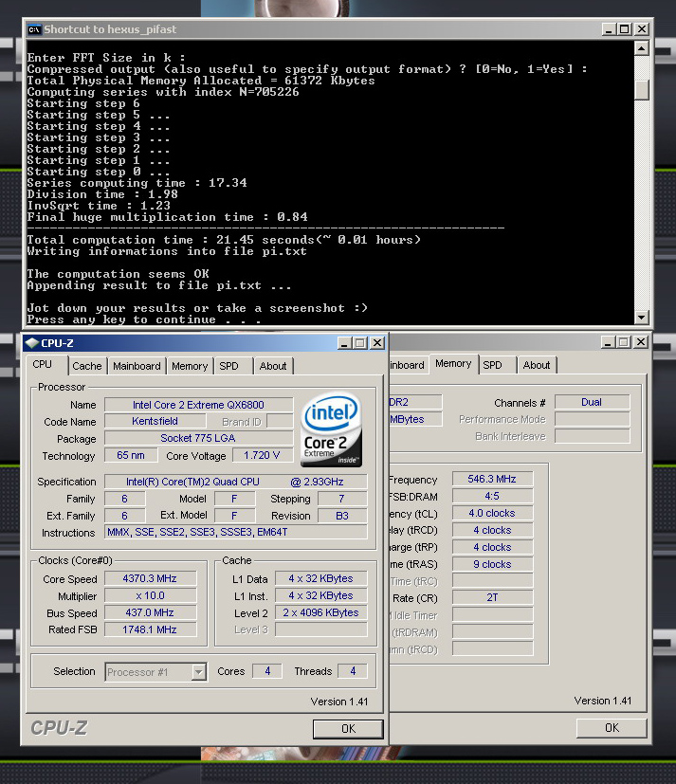Click the Stepping value '7'

click(x=342, y=499)
